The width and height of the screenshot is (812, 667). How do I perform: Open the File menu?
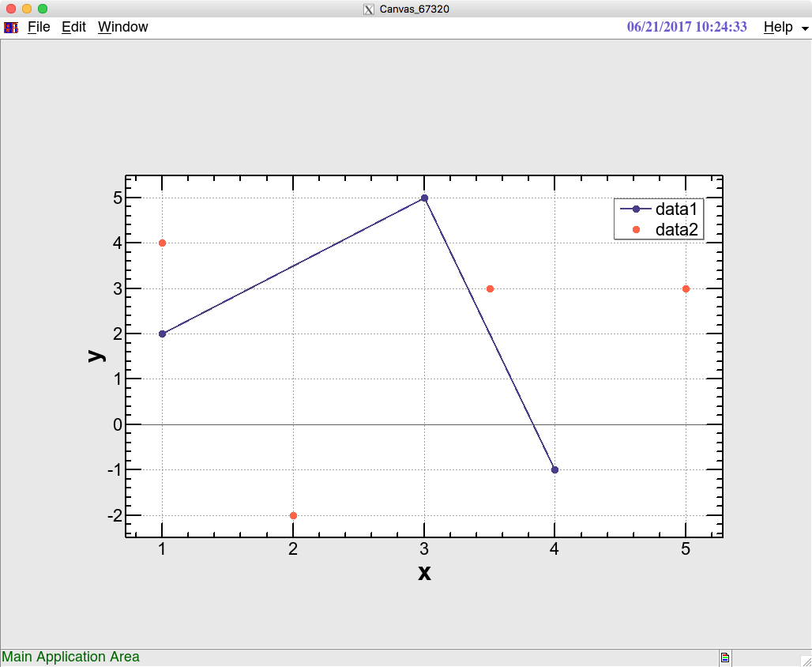tap(39, 27)
